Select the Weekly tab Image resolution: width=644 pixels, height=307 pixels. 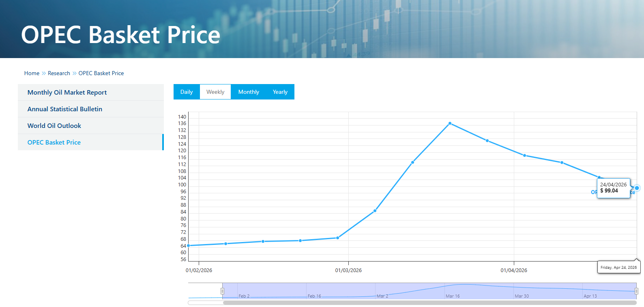(x=215, y=92)
